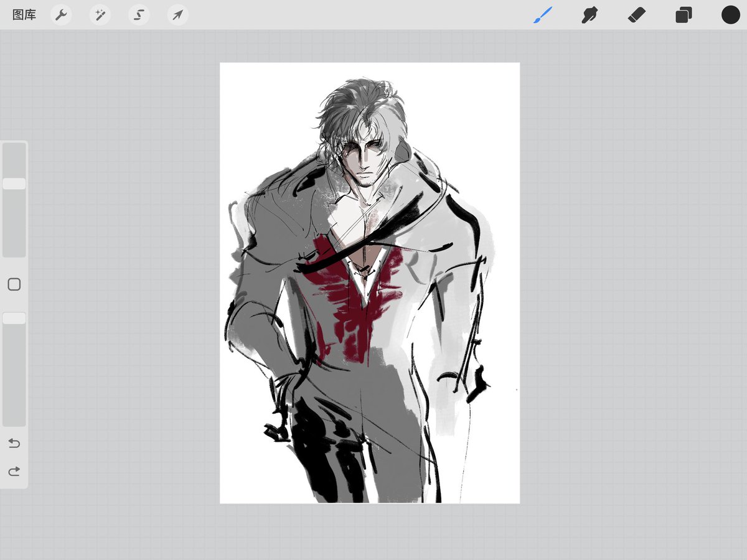Redo the last undone stroke

[14, 472]
